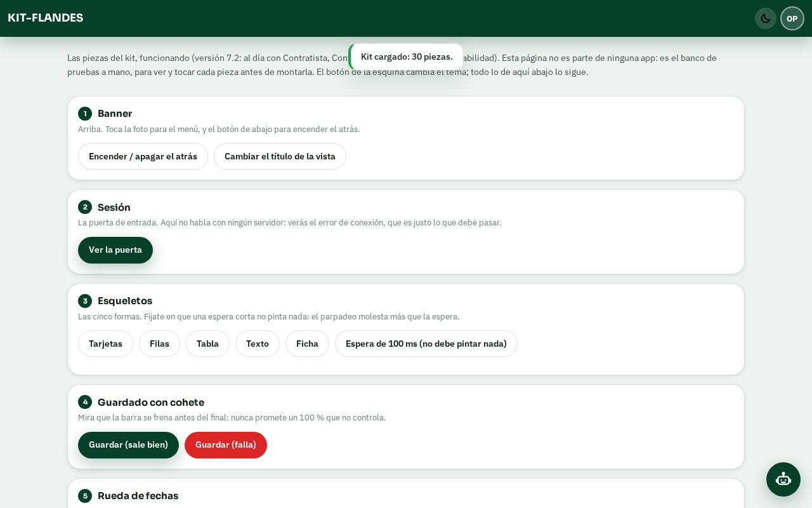
Task: Click the text 'La puerta de entrada.'
Action: pos(290,222)
